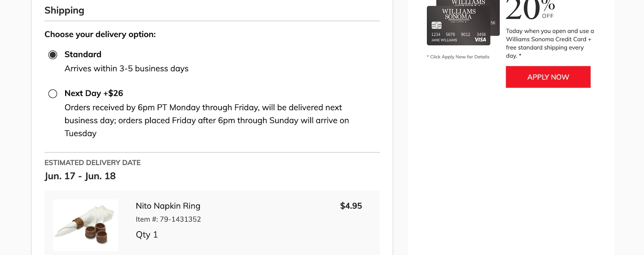Click the 20% OFF promotional graphic
The image size is (644, 255).
[530, 10]
